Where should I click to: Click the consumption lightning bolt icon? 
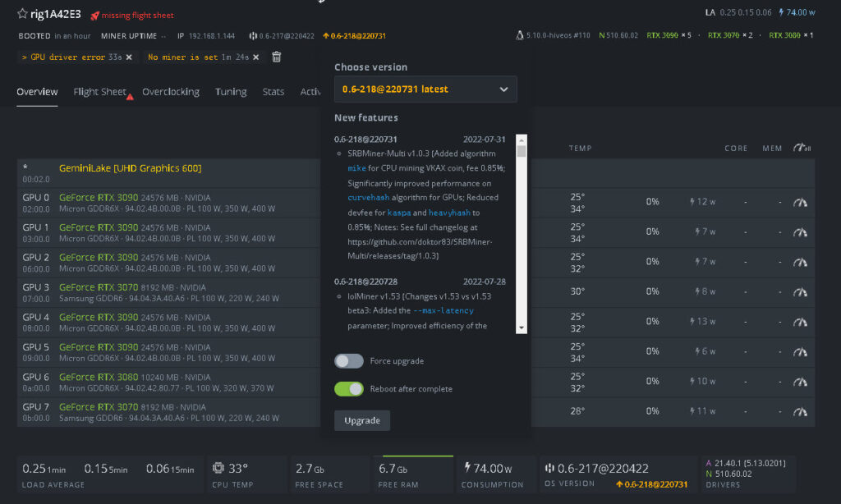tap(467, 468)
